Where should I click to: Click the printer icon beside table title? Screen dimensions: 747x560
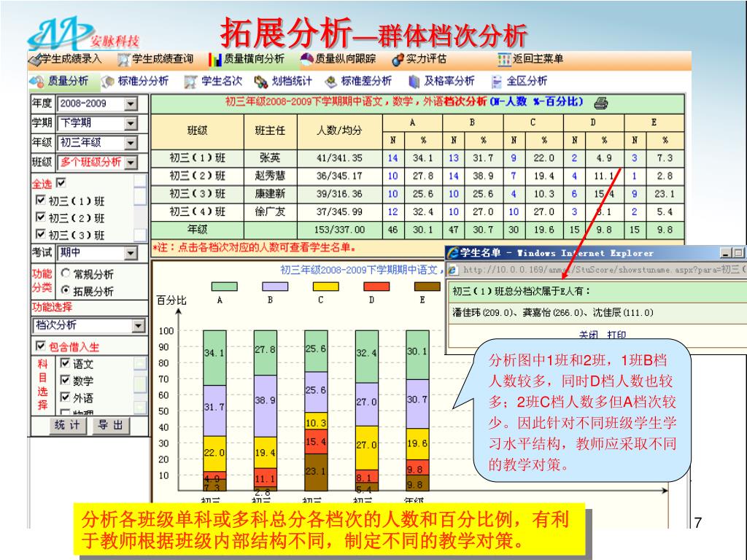click(601, 102)
